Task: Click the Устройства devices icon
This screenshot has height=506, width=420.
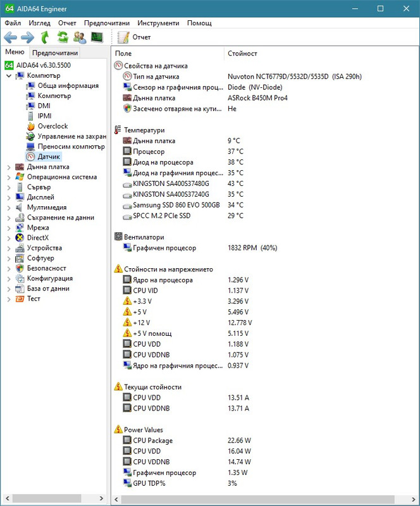Action: coord(20,248)
